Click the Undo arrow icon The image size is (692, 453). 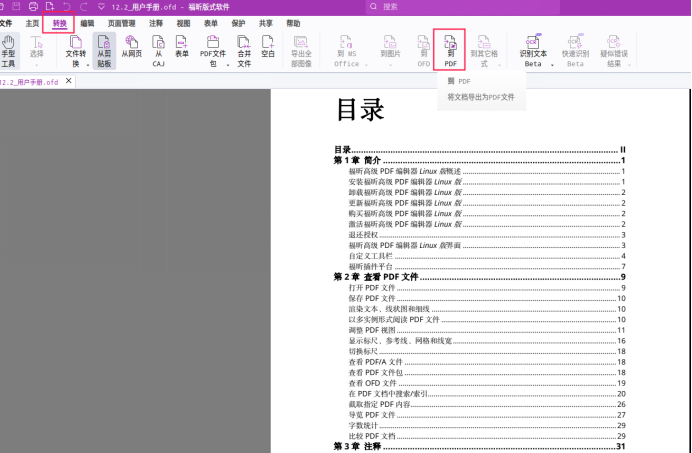[x=67, y=6]
